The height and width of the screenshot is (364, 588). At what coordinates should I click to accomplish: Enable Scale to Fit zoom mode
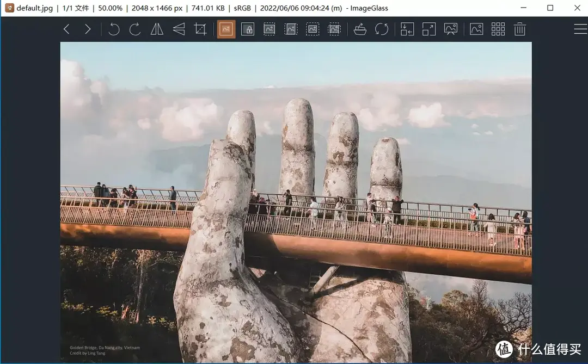click(313, 29)
